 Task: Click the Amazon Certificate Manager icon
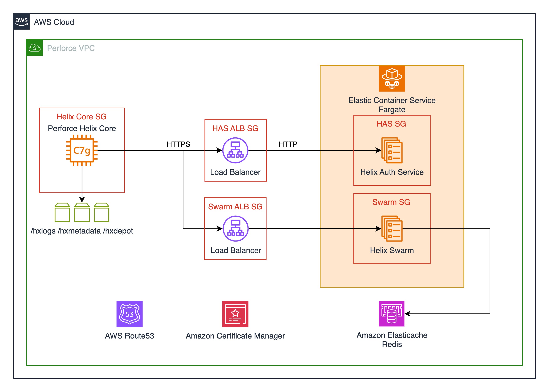point(235,314)
